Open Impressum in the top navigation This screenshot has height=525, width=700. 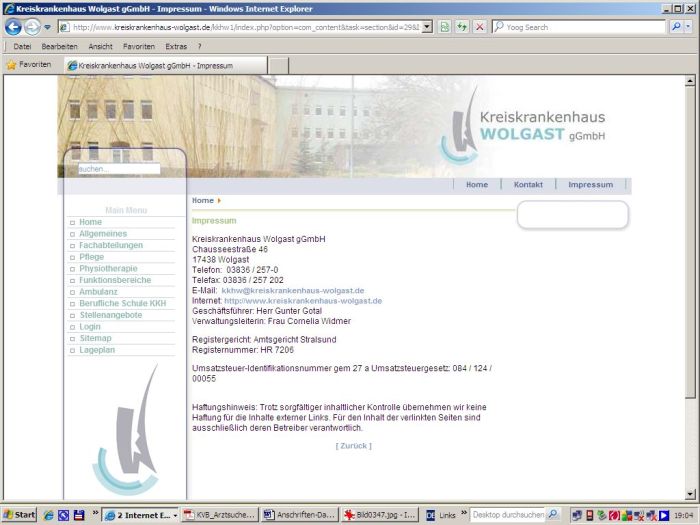click(x=590, y=184)
